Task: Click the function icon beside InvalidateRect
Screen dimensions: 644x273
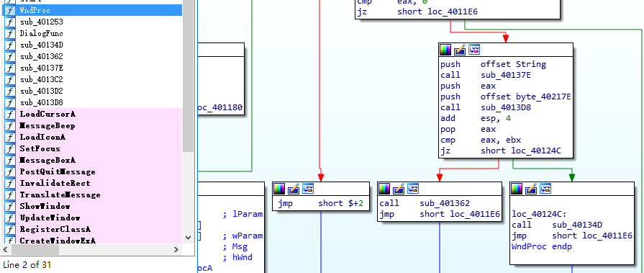Action: click(9, 183)
